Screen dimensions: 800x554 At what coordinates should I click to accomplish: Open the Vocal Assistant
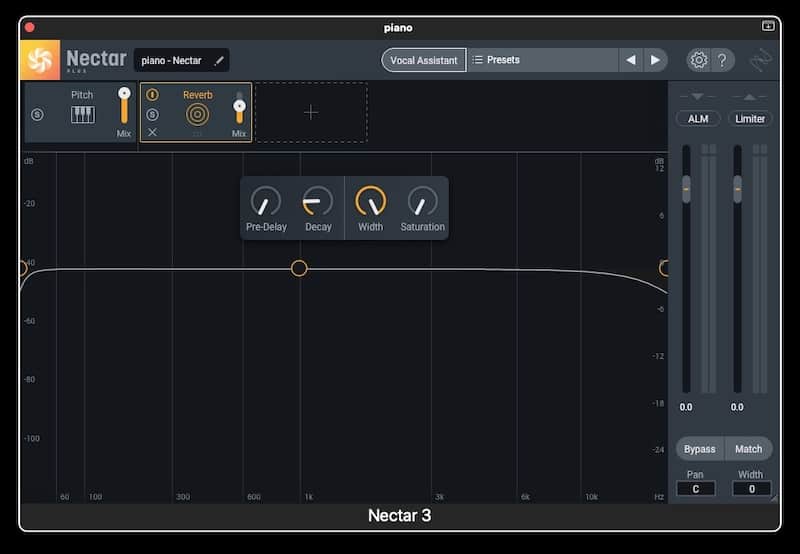click(x=423, y=60)
